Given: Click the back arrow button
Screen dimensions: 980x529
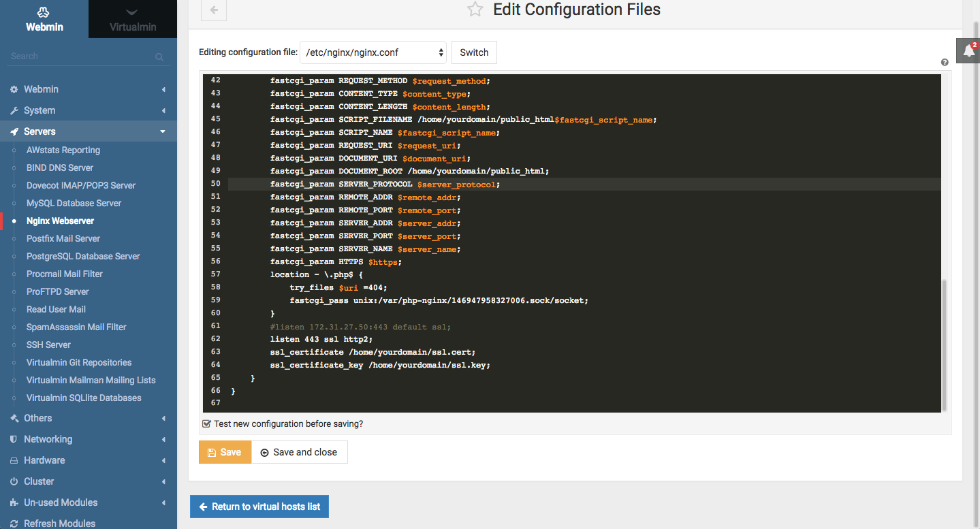Looking at the screenshot, I should click(214, 10).
